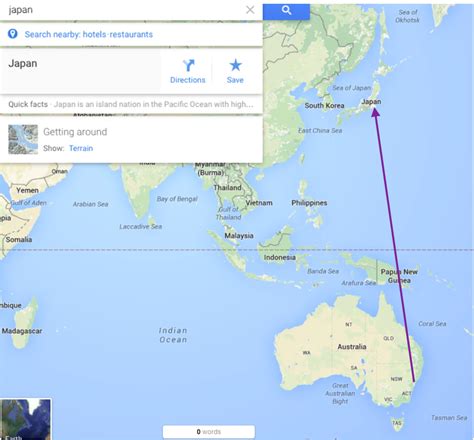Show the Terrain layer
474x440 pixels.
click(81, 148)
